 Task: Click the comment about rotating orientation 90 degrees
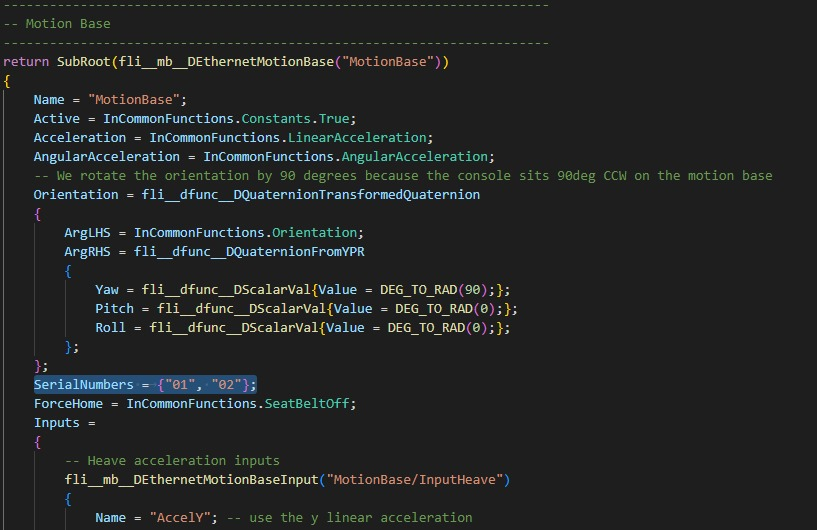(x=402, y=175)
